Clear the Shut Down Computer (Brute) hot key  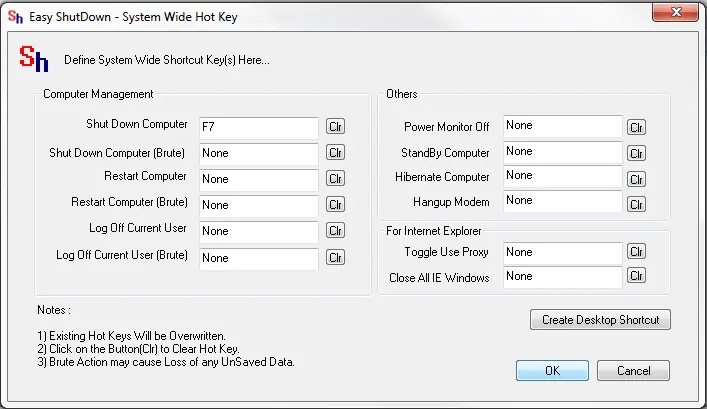[336, 153]
